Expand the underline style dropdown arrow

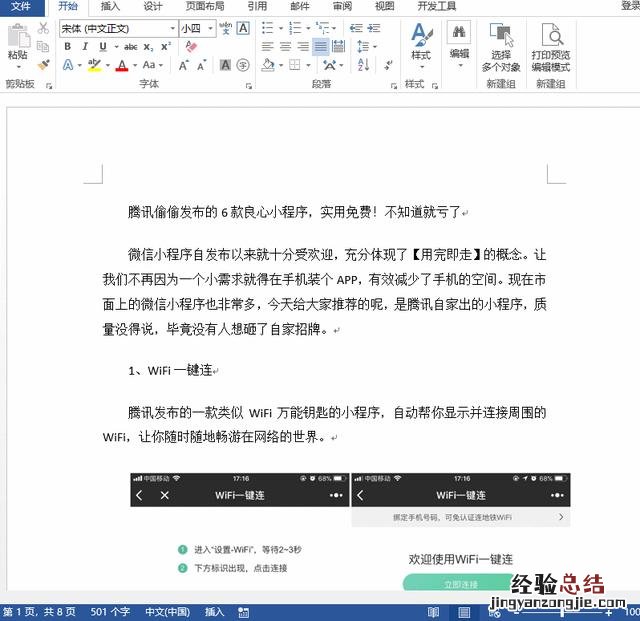coord(116,47)
